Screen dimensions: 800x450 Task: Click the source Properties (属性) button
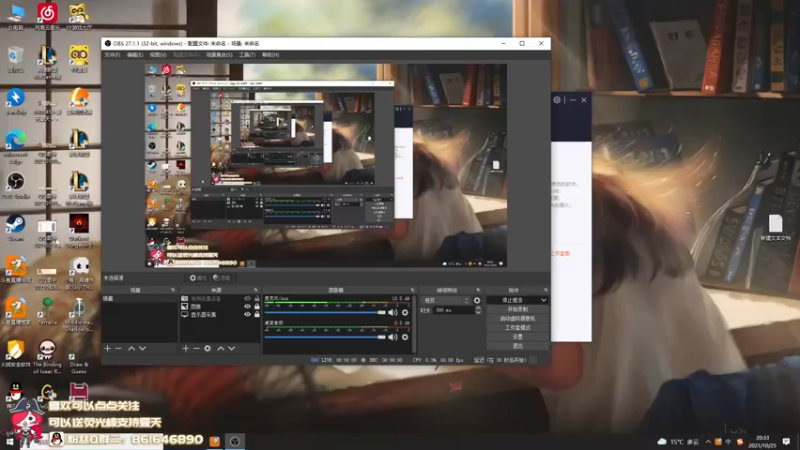[x=198, y=278]
